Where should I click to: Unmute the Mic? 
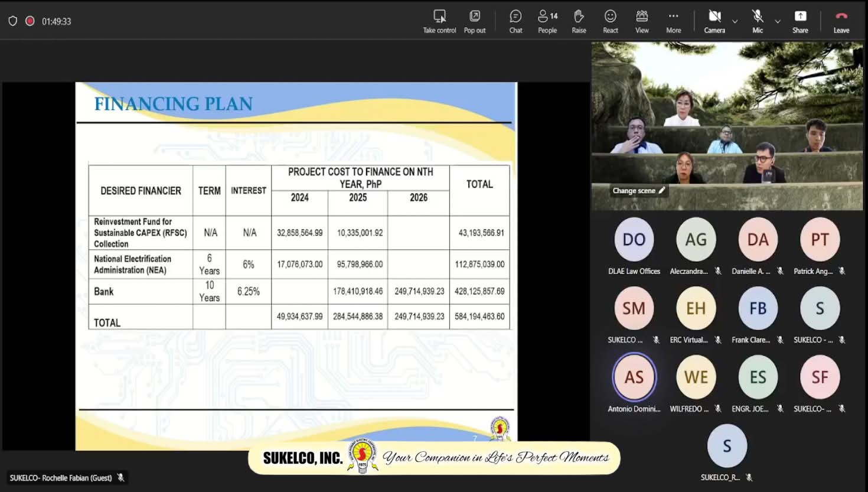[758, 21]
